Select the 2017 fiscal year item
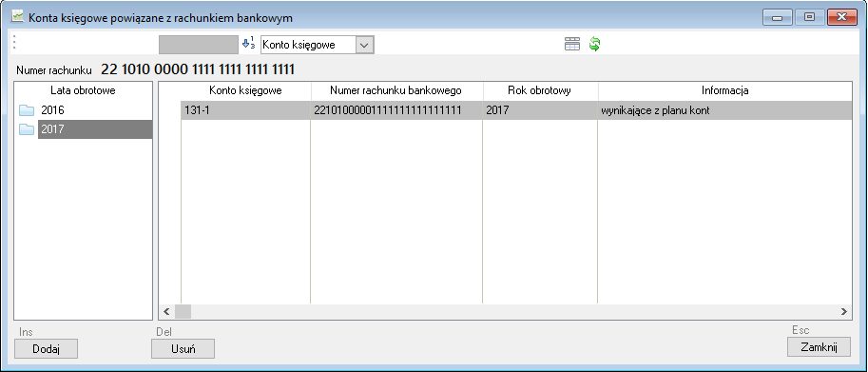Screen dimensions: 868x372 (x=95, y=129)
